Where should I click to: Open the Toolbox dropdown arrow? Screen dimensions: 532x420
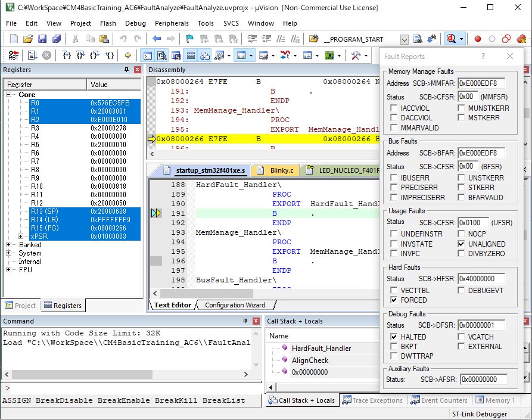[366, 55]
